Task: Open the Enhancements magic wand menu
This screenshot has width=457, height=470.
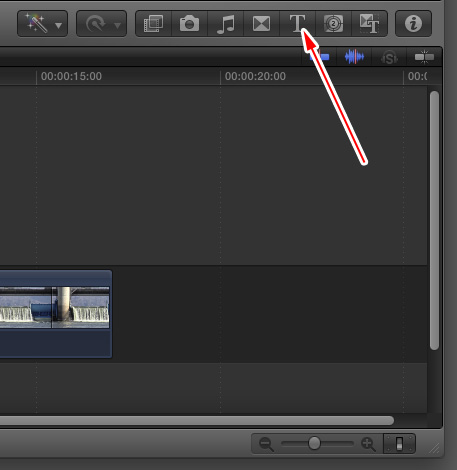Action: [x=43, y=24]
